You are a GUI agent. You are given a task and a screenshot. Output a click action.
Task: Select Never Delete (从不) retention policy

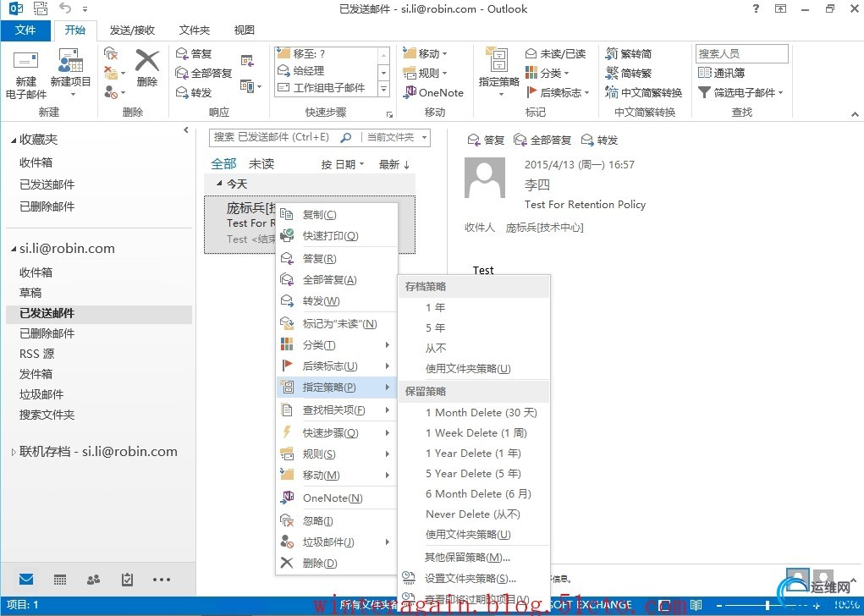pos(473,514)
